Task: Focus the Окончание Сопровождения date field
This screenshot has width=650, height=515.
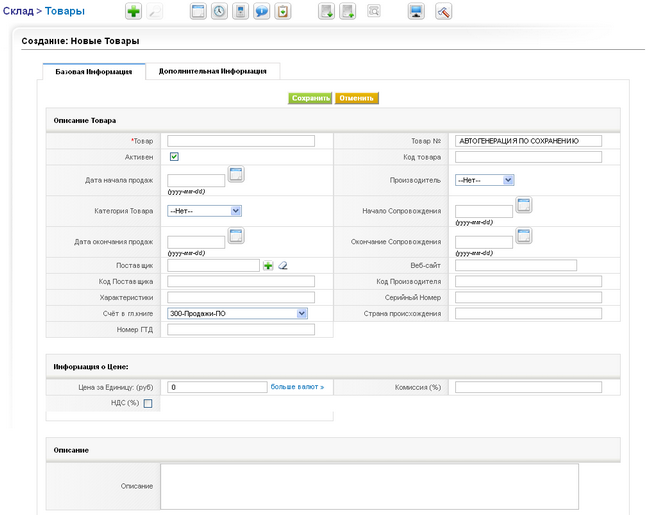Action: (484, 242)
